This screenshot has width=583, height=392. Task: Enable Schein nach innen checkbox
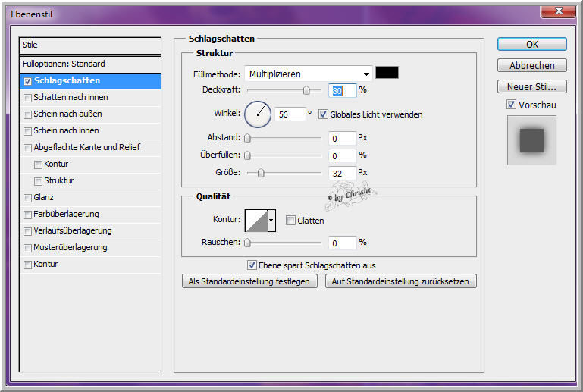[27, 131]
